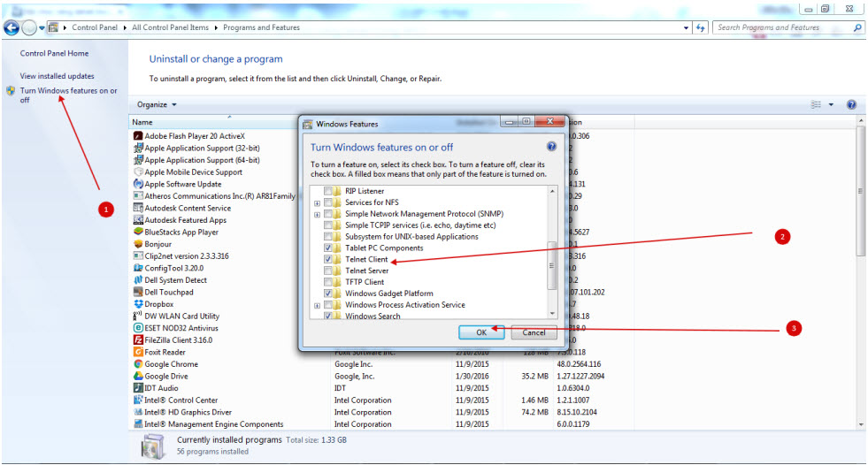Viewport: 868px width, 465px height.
Task: Click the Search Programs and Features field
Action: coord(781,28)
